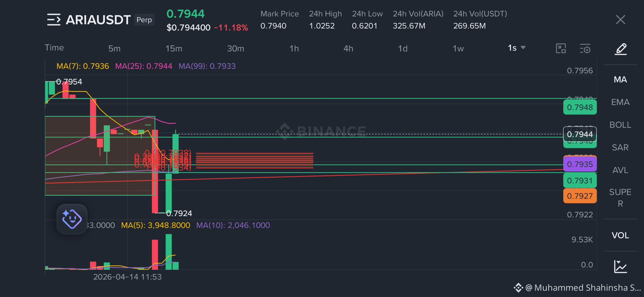Click the current price 0.7944 axis label
Image resolution: width=644 pixels, height=297 pixels.
point(580,135)
